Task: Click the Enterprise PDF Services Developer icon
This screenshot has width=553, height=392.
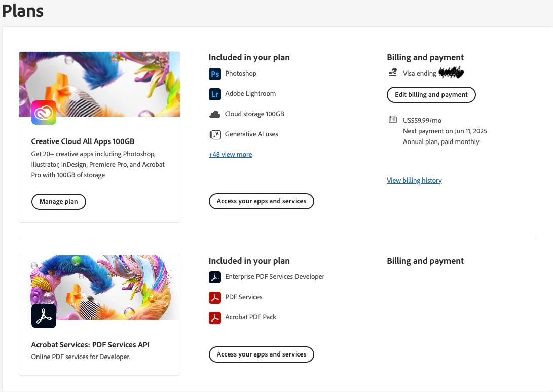Action: click(x=215, y=277)
